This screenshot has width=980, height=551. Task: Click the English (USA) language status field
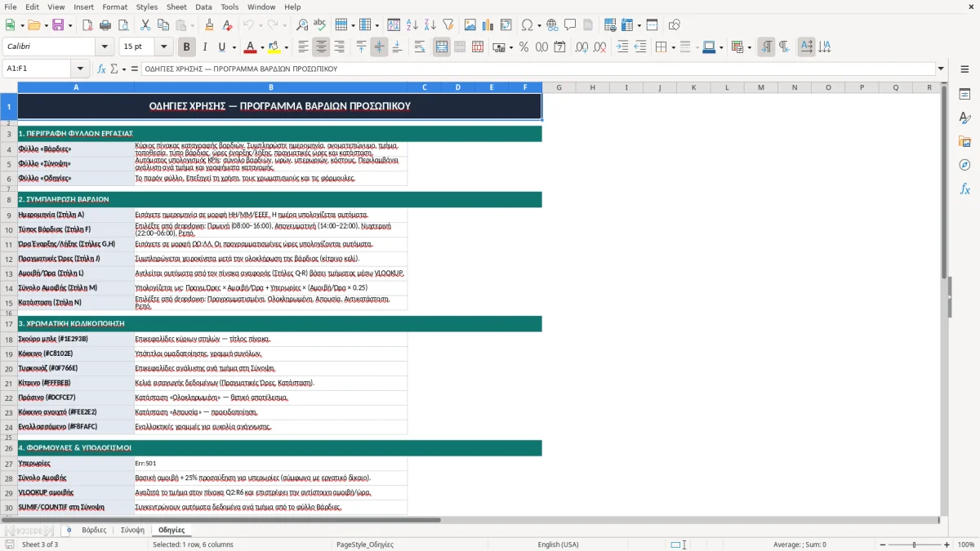point(558,544)
